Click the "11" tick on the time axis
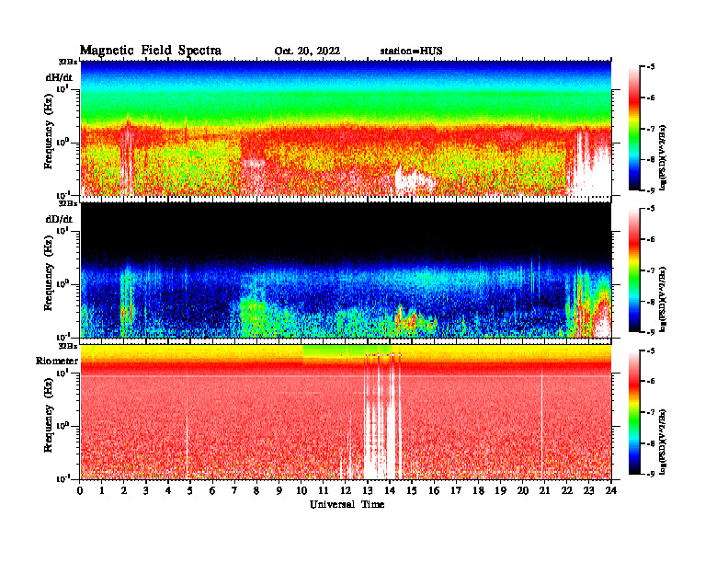Screen dimensions: 728x563 [x=324, y=490]
